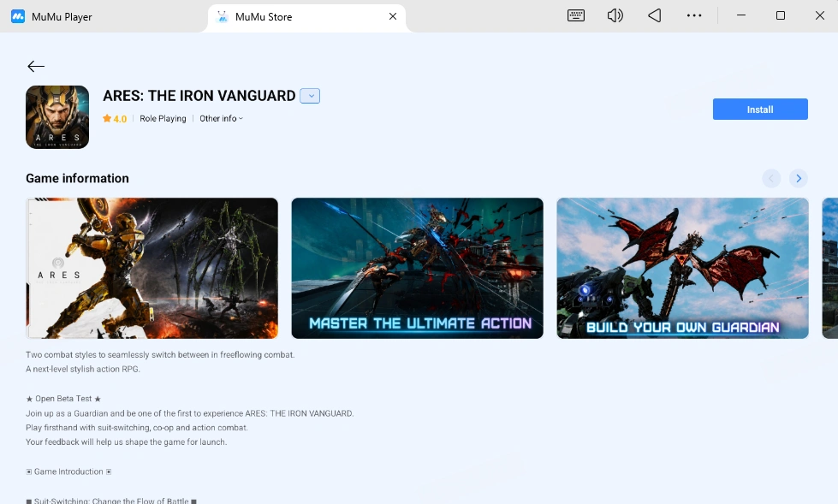
Task: Minimize the MuMu Player window
Action: [741, 15]
